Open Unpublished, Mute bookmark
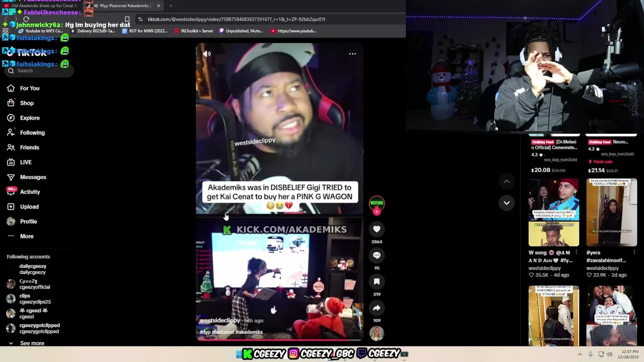 (241, 31)
